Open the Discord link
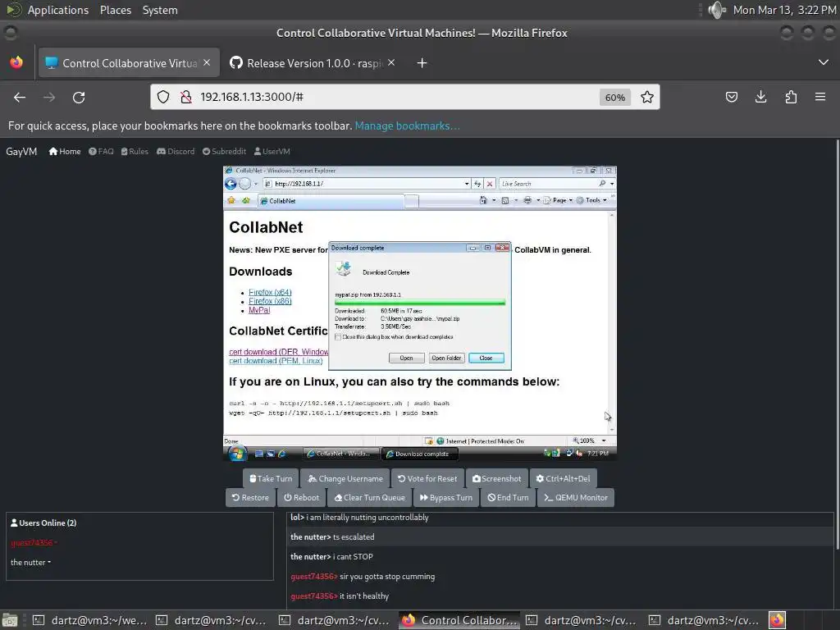The width and height of the screenshot is (840, 630). (x=176, y=152)
